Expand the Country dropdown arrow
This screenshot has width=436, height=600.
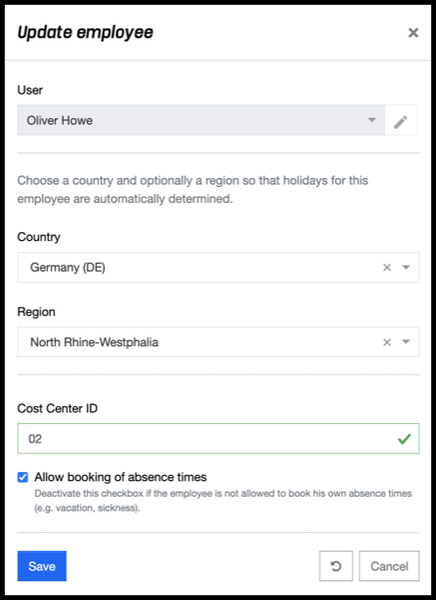pos(406,267)
